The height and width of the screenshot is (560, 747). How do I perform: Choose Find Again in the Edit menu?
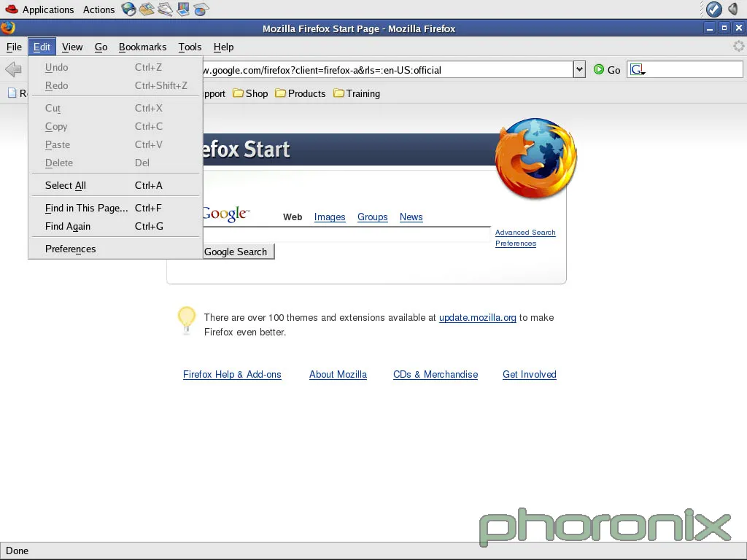click(x=115, y=226)
